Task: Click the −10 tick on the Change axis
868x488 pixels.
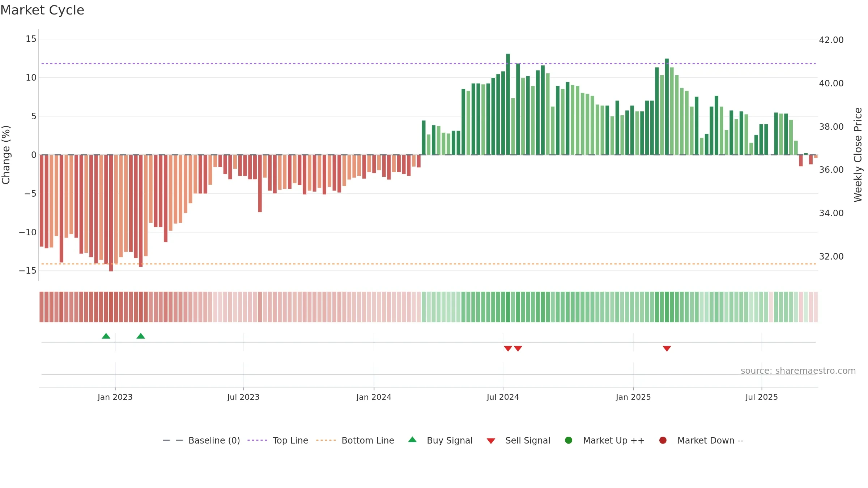Action: point(28,232)
